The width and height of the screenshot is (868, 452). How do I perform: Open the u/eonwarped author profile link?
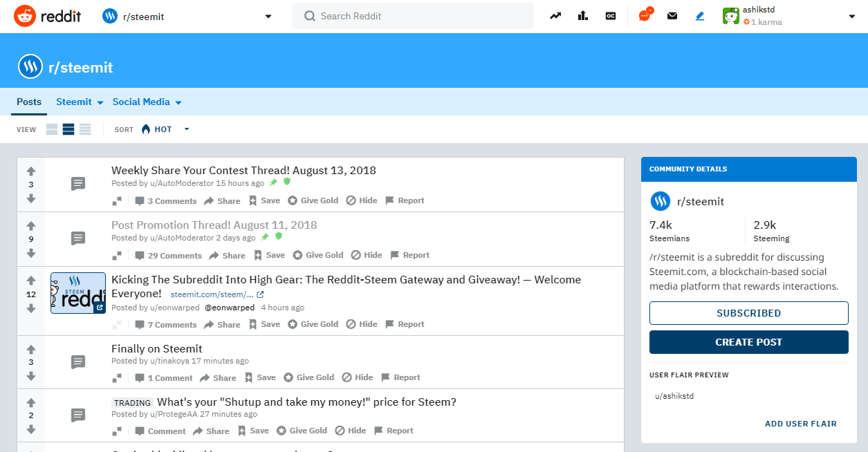(174, 308)
